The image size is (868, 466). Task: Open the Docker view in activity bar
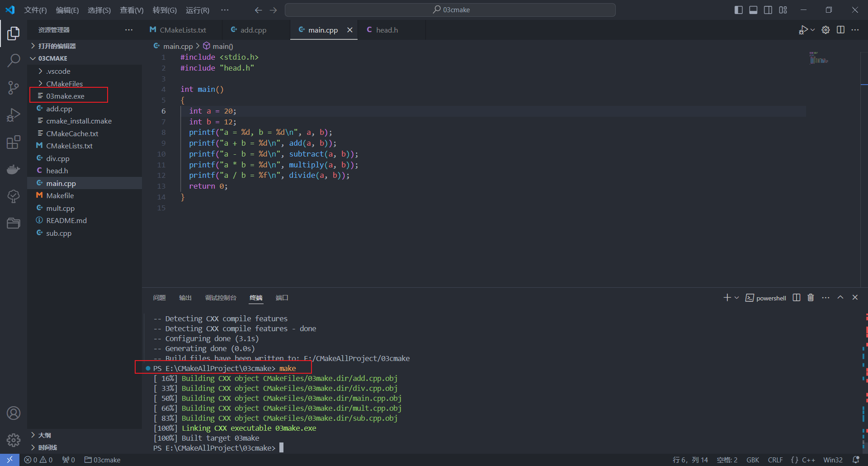click(x=14, y=170)
